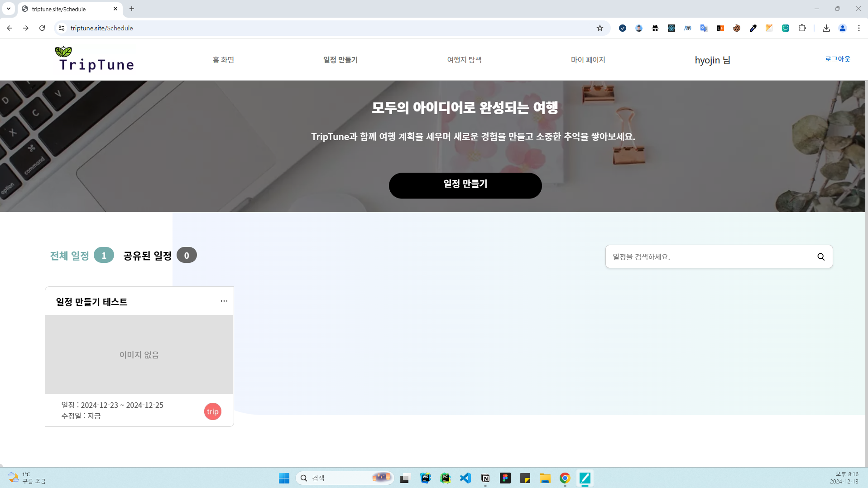Click the 로그아웃 link
The height and width of the screenshot is (488, 868).
point(837,59)
